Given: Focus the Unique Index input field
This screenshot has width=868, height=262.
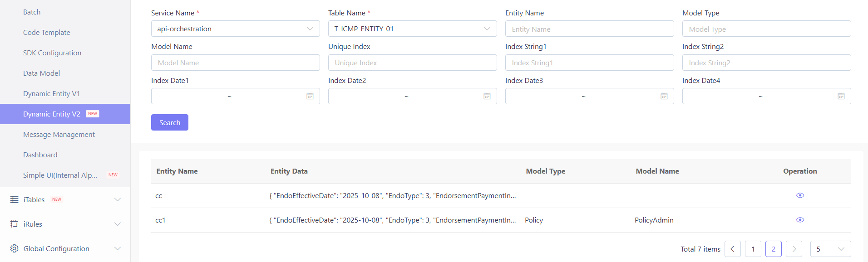Looking at the screenshot, I should click(413, 63).
